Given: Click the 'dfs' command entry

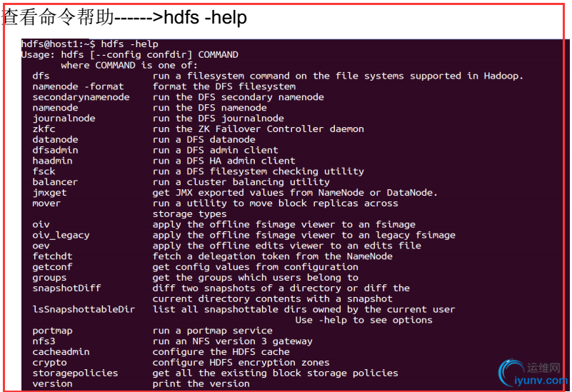Looking at the screenshot, I should (x=41, y=76).
